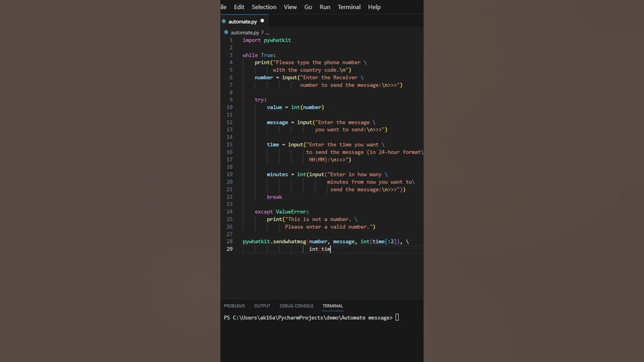Click line number 29 in the gutter
Viewport: 644px width, 362px height.
click(229, 249)
